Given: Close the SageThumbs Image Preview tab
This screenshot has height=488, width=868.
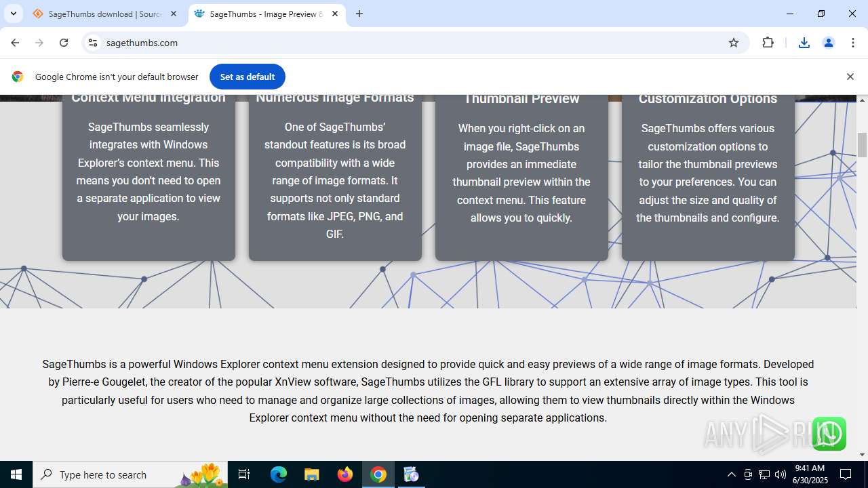Looking at the screenshot, I should (x=335, y=14).
